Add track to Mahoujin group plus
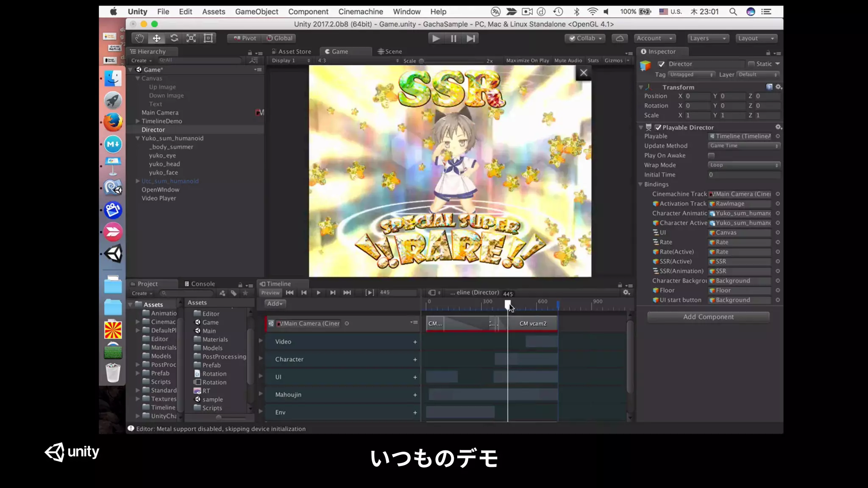Viewport: 868px width, 488px height. [415, 395]
